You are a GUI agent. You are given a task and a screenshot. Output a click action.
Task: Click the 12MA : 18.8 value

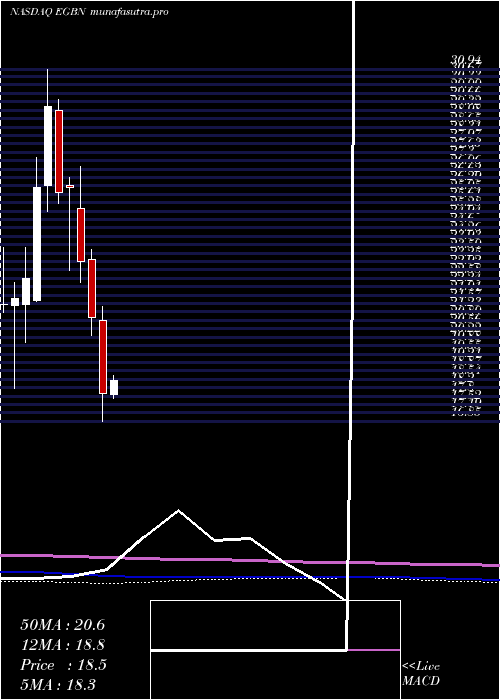(62, 645)
